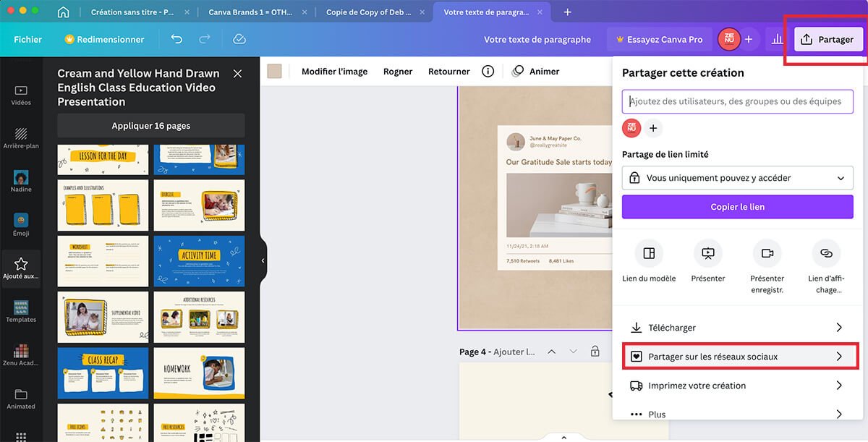Click the cloud save status icon
The height and width of the screenshot is (442, 868).
[239, 39]
